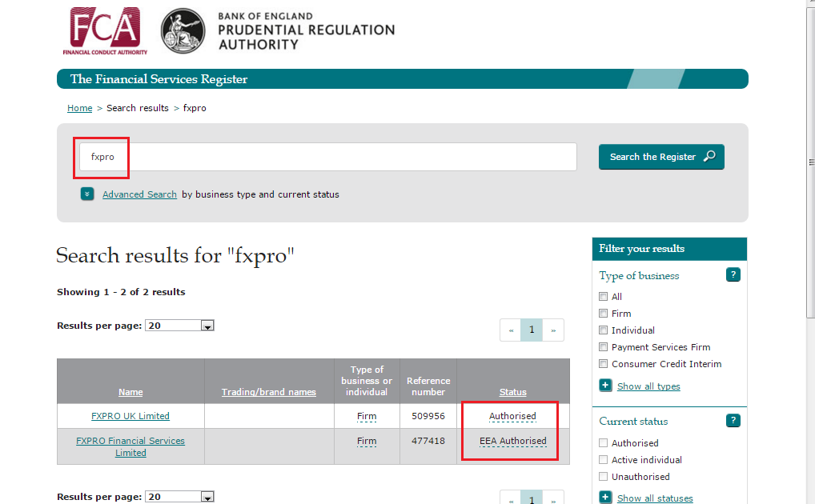Click Firm type in FXPRO UK row

(367, 416)
